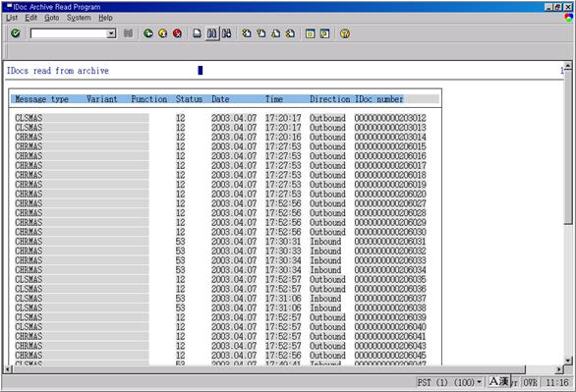Open the List menu

(12, 18)
